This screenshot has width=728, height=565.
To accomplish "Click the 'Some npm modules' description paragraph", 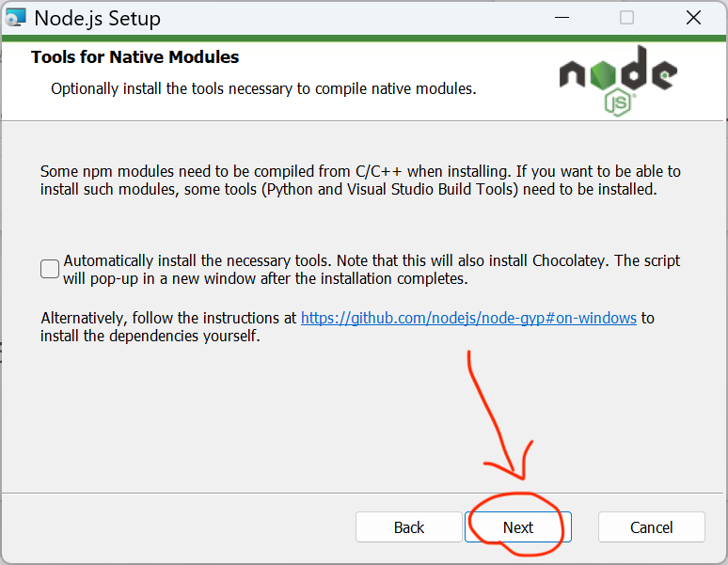I will tap(360, 180).
